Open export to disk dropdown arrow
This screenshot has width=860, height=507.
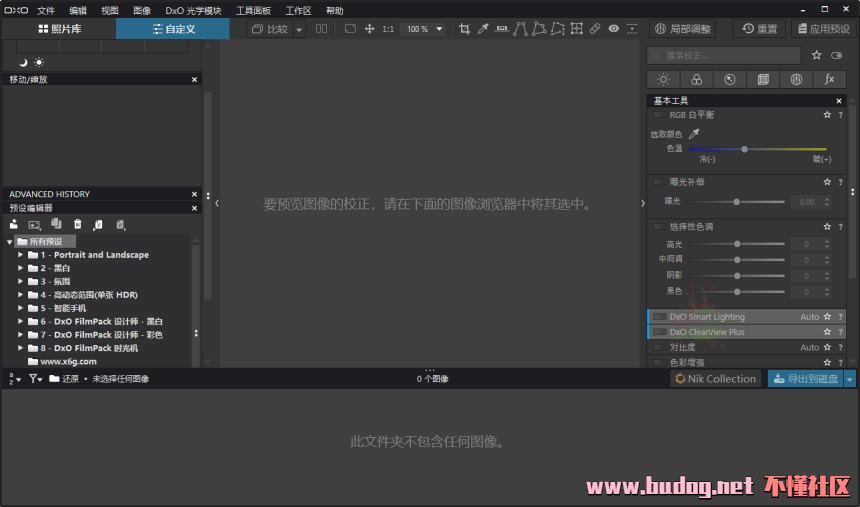point(850,379)
